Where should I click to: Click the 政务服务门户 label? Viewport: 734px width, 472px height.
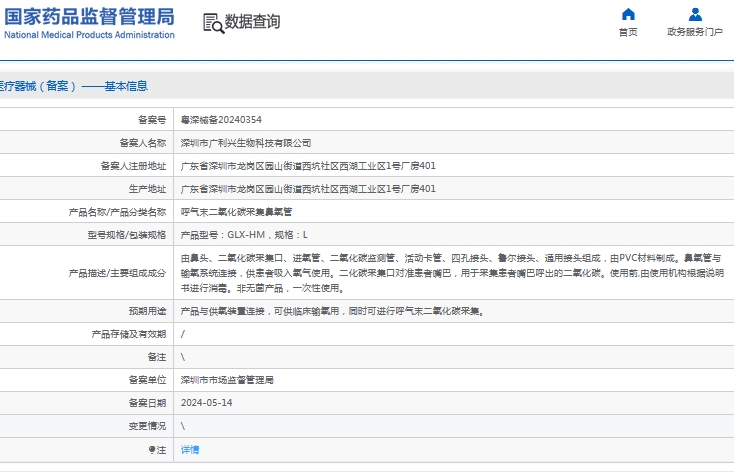tap(695, 32)
